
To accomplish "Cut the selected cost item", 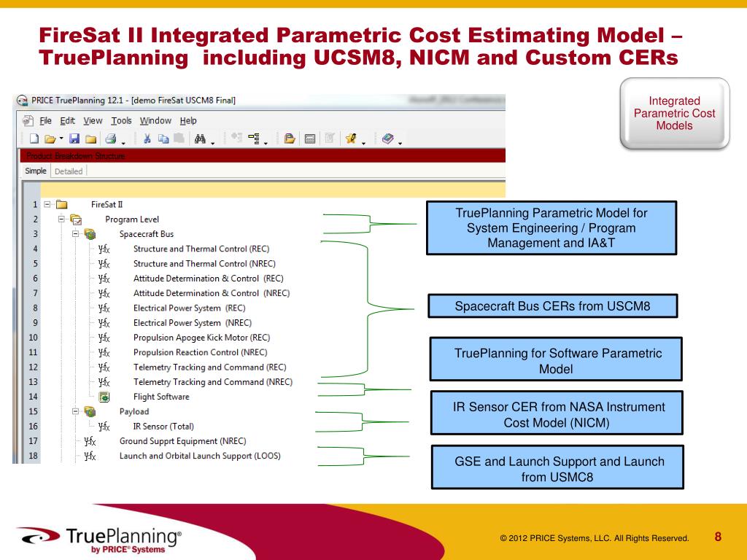I will (x=147, y=139).
